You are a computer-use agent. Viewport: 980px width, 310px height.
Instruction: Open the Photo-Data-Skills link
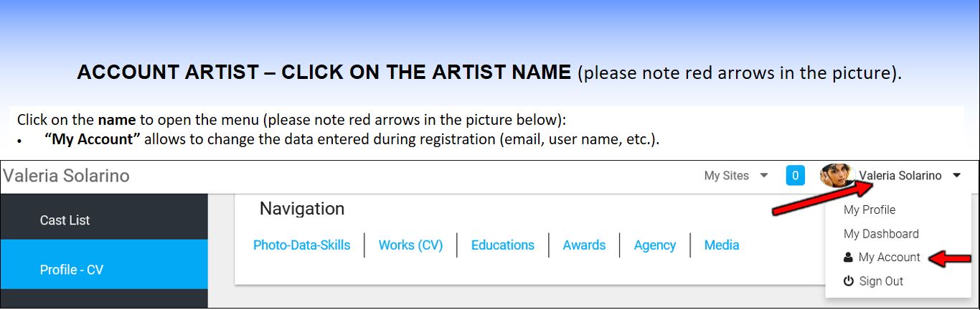pyautogui.click(x=301, y=245)
